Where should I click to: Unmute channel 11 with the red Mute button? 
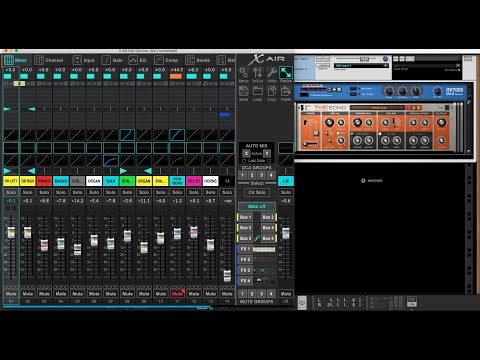(177, 294)
